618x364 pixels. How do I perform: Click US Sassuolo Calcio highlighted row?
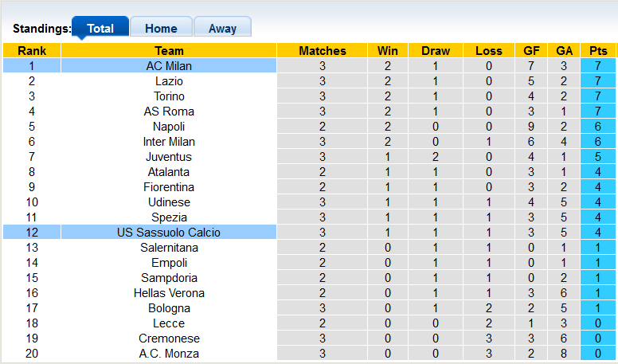click(x=169, y=233)
